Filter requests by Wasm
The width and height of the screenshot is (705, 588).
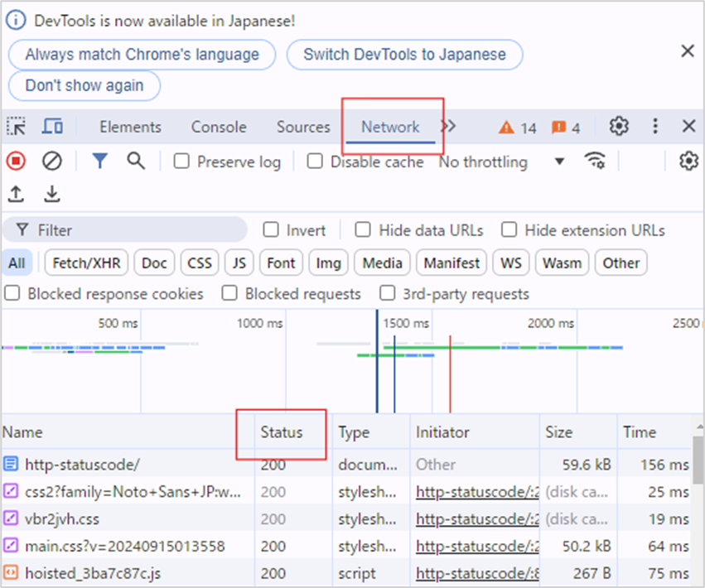[562, 263]
